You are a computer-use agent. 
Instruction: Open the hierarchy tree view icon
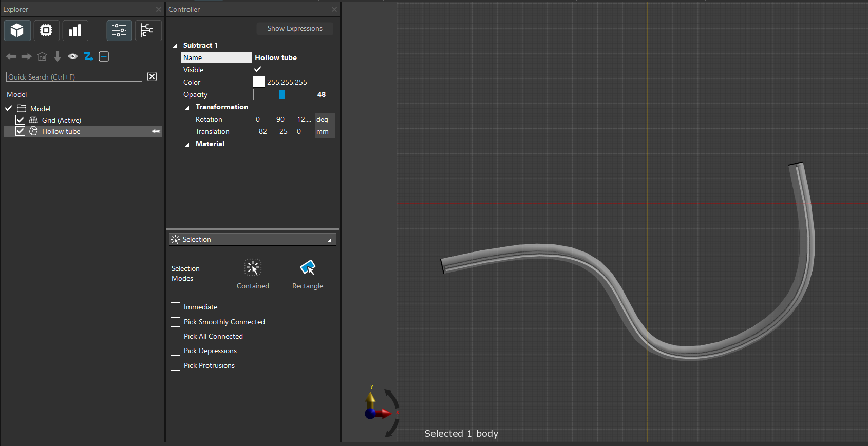[x=147, y=31]
